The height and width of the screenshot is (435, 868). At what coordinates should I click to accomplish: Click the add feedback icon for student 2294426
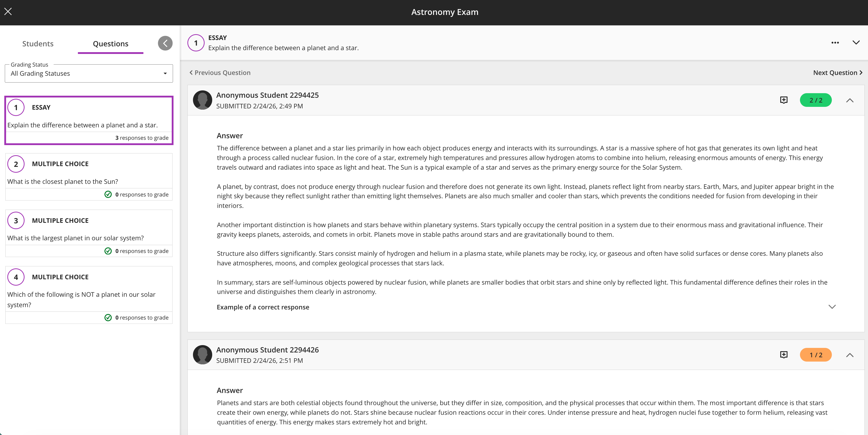[x=784, y=354]
